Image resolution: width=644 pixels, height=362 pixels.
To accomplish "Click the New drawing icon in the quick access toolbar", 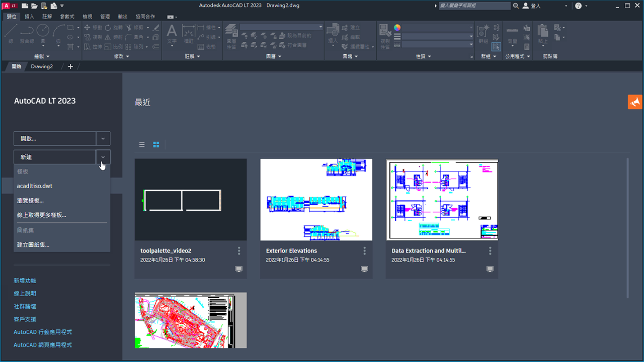I will tap(24, 6).
